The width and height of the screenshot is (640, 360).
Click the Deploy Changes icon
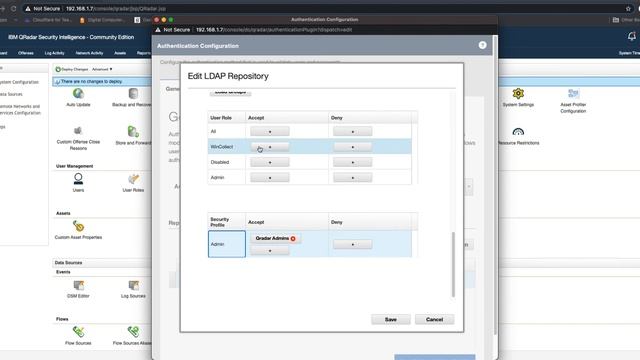click(58, 69)
